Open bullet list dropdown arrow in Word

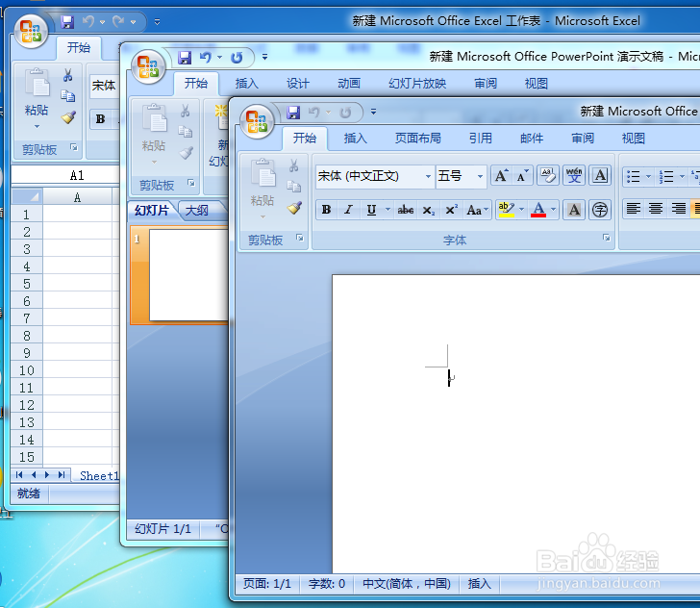click(649, 176)
